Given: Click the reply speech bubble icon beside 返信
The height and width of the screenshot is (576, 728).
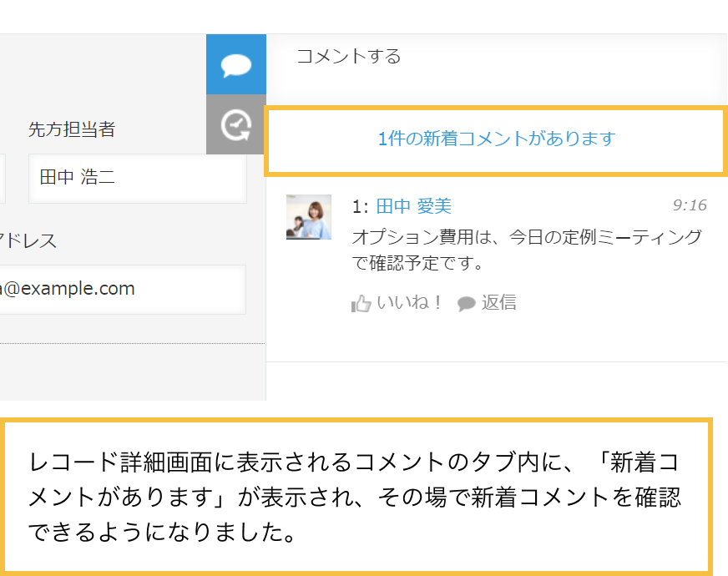Looking at the screenshot, I should coord(466,303).
